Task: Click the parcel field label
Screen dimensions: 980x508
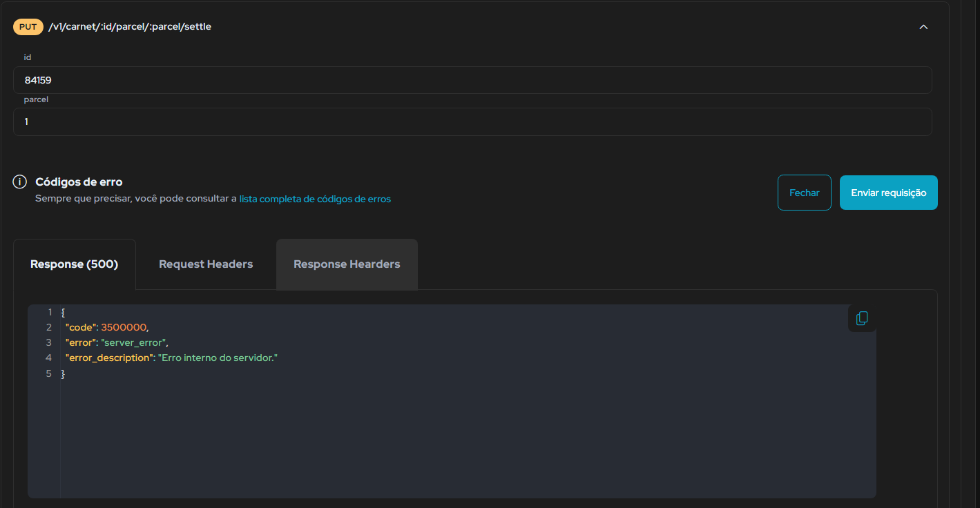Action: pyautogui.click(x=36, y=99)
